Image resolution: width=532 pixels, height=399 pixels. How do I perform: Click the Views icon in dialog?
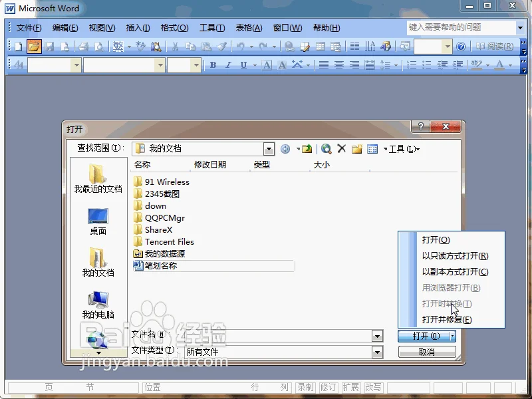click(372, 149)
